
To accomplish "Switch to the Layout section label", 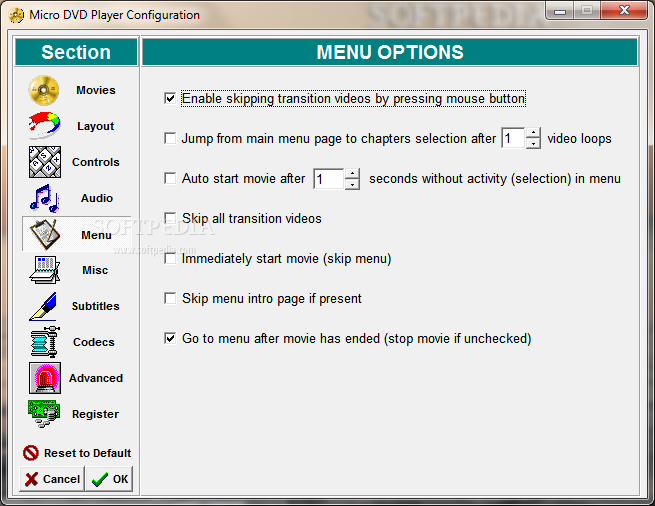I will coord(95,126).
